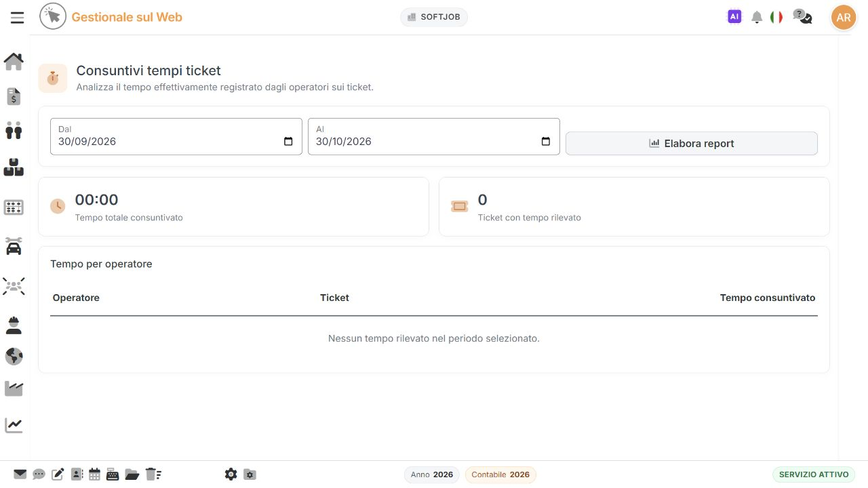
Task: Open the address book icon
Action: point(77,474)
